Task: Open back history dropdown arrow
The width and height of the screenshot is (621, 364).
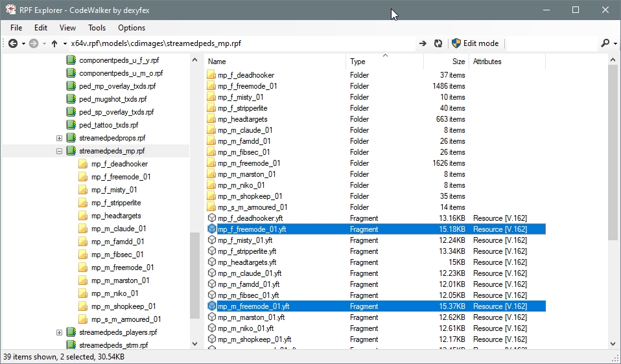Action: (x=23, y=43)
